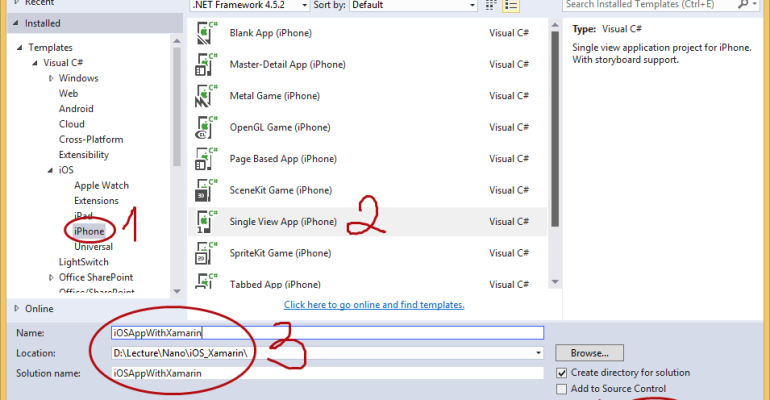This screenshot has height=400, width=770.
Task: Click the category tree scrollbar thumb
Action: click(x=177, y=107)
